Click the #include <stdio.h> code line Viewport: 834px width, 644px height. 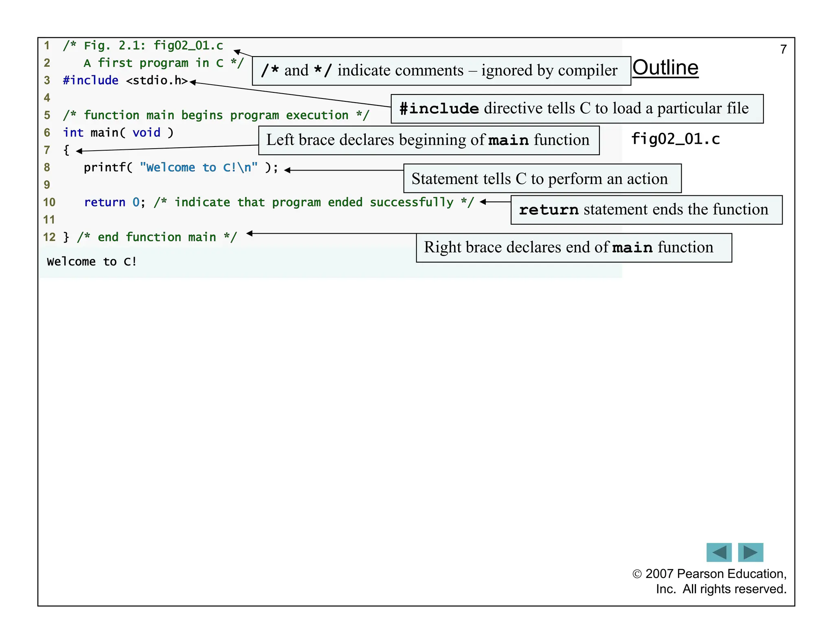click(125, 81)
